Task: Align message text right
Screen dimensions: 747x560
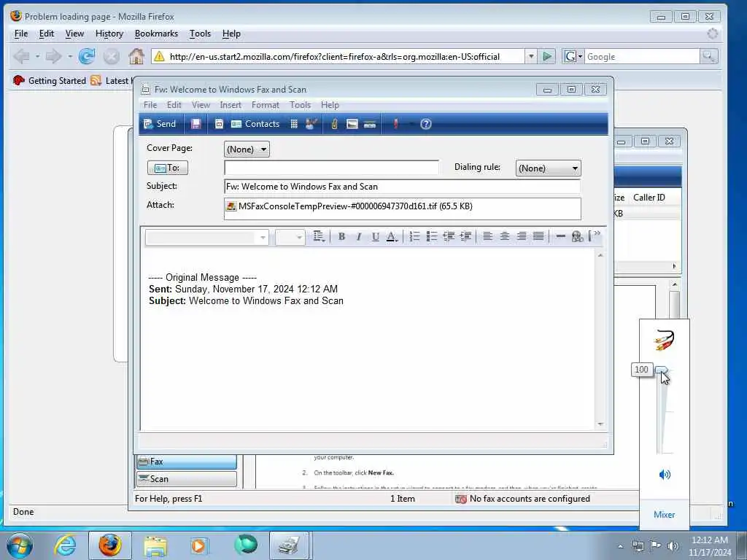Action: click(x=522, y=237)
